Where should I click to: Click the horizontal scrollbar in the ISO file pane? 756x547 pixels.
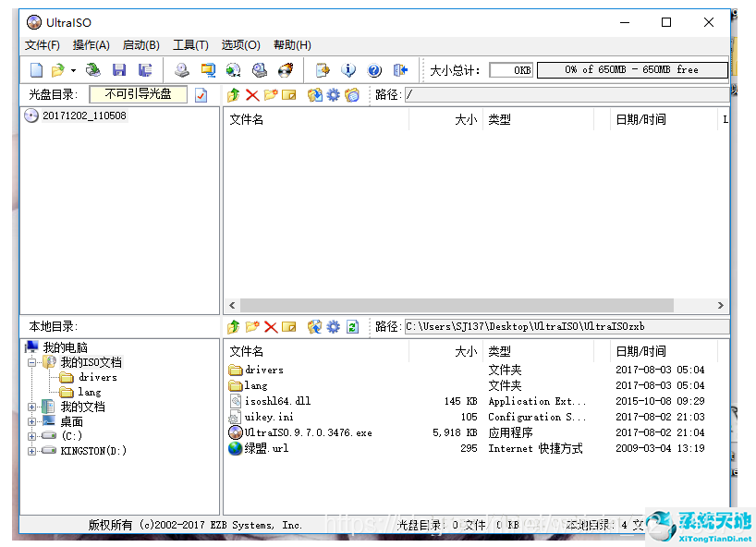point(475,306)
